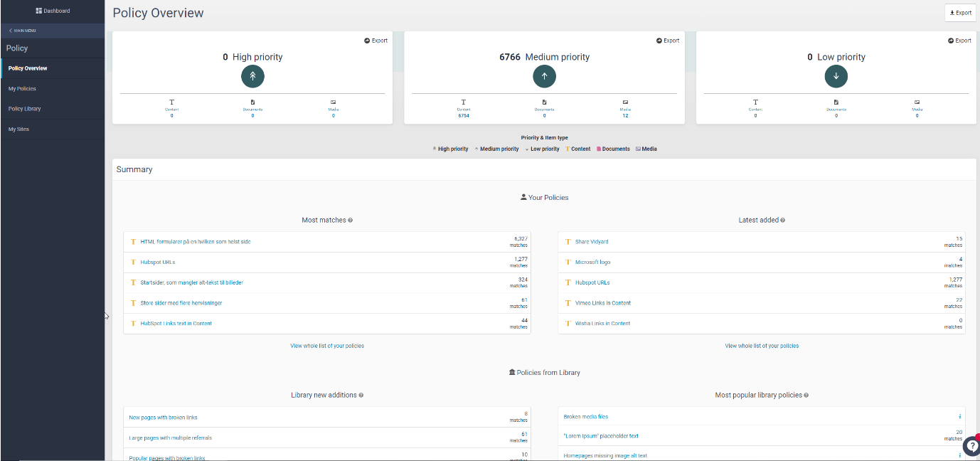The image size is (980, 461).
Task: Click the Medium priority Content count 6754
Action: pyautogui.click(x=464, y=115)
